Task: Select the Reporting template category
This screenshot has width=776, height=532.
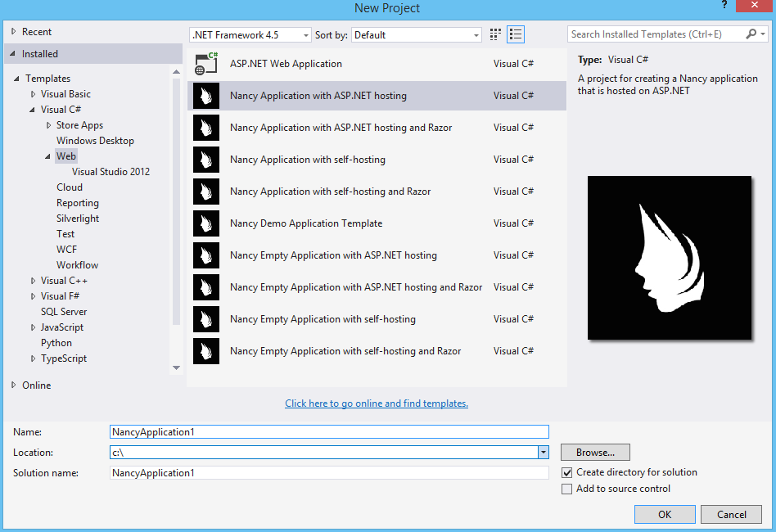Action: pyautogui.click(x=78, y=203)
